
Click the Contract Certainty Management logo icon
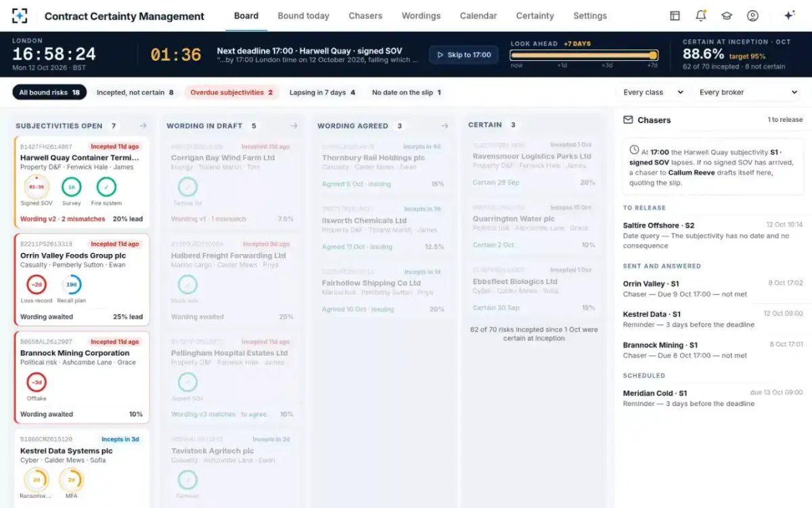pos(20,16)
